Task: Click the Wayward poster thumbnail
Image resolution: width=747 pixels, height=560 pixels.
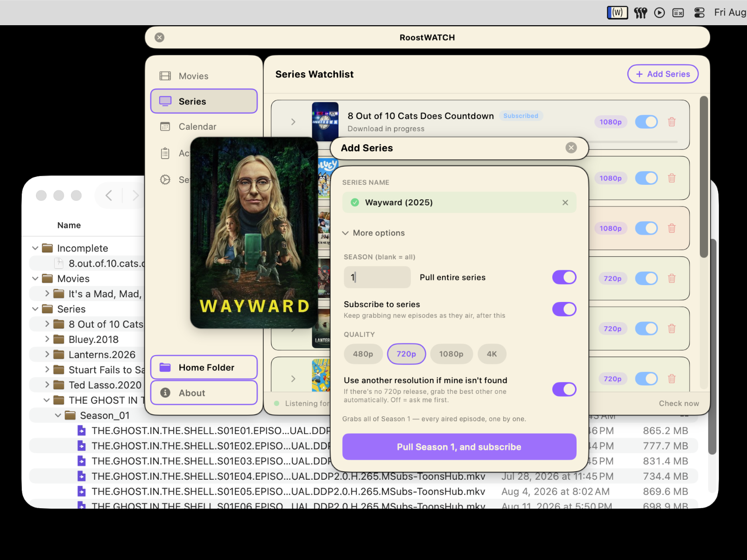Action: tap(254, 233)
